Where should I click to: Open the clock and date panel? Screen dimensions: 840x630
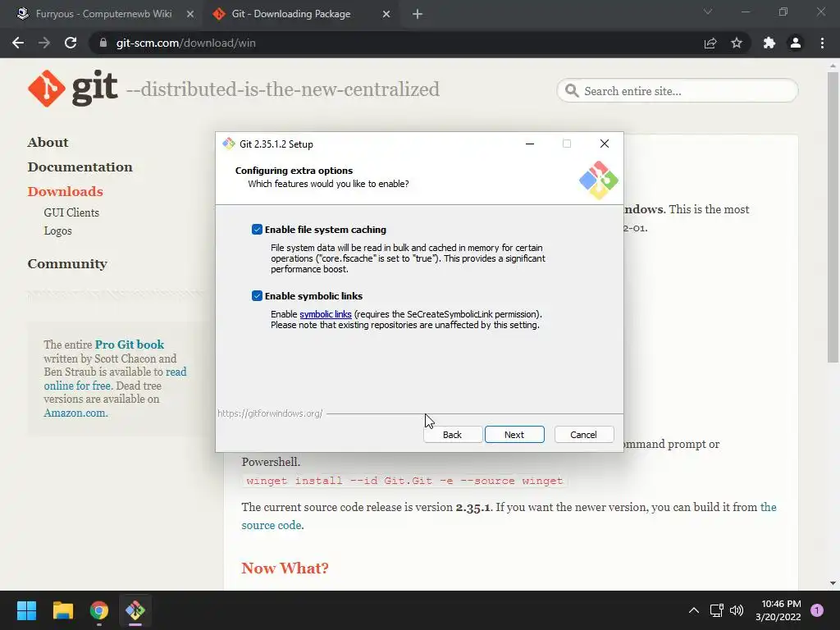point(778,610)
